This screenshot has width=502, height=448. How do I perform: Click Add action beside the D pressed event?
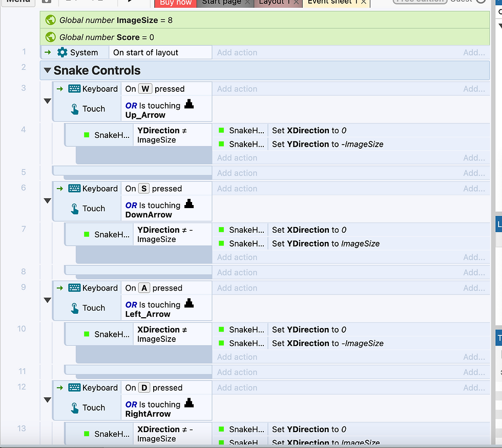pyautogui.click(x=237, y=388)
